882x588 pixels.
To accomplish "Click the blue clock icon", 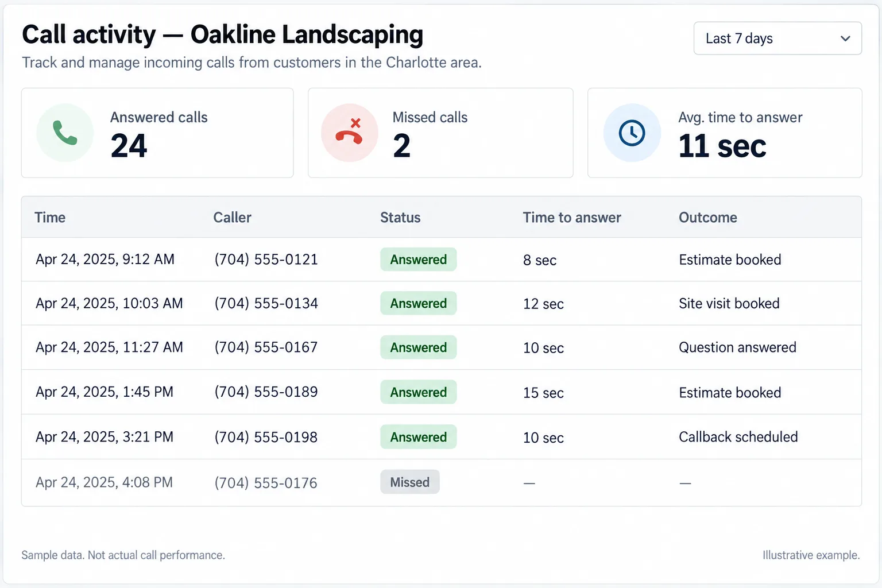I will (632, 133).
